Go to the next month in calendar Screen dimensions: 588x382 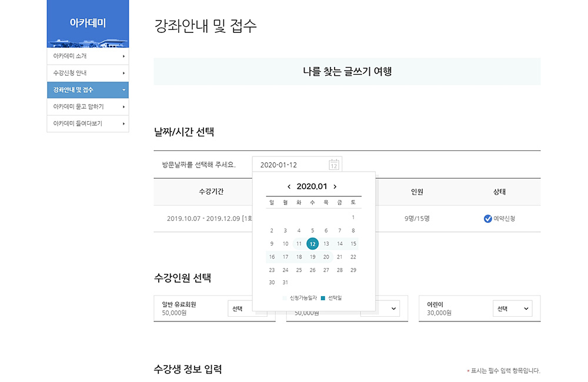pyautogui.click(x=335, y=186)
